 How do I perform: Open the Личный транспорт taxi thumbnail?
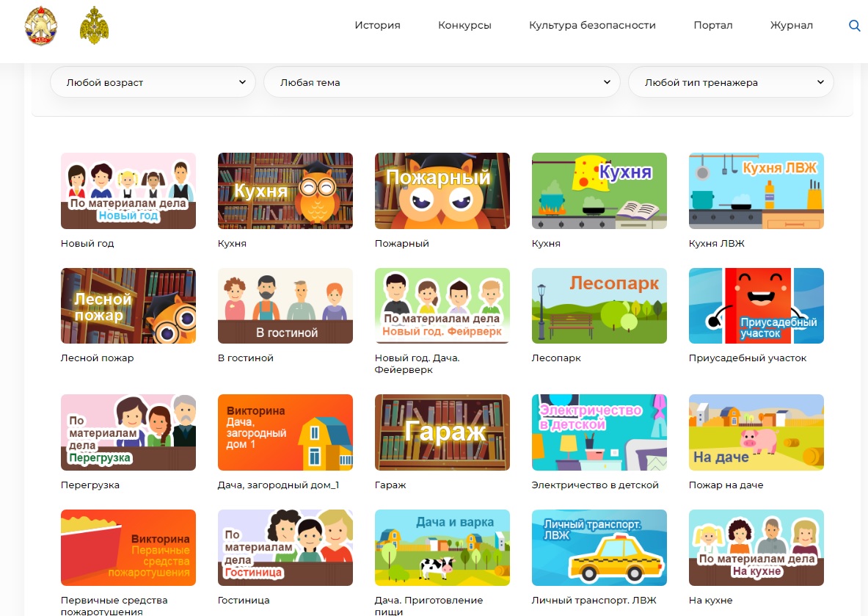[599, 548]
